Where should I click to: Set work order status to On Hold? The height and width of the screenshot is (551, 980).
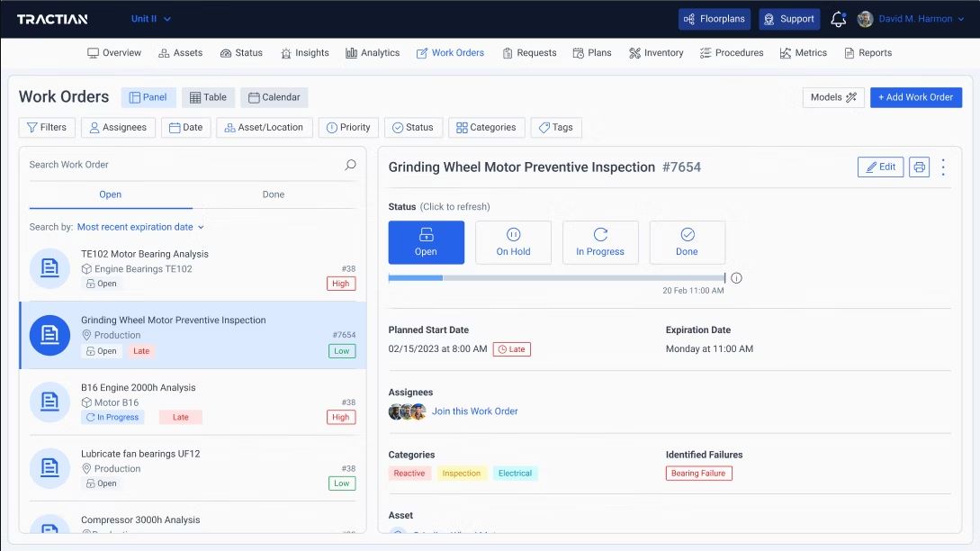tap(513, 242)
